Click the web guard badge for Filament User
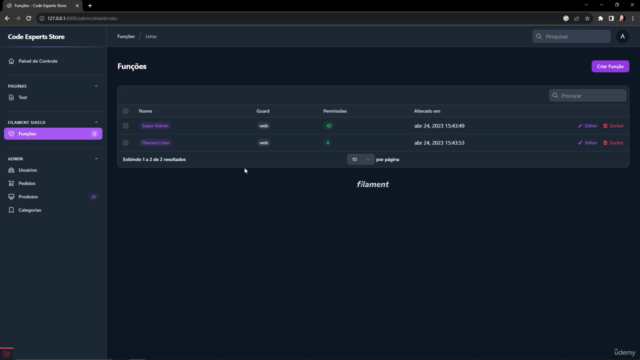Screen dimensions: 640x360 (x=264, y=143)
